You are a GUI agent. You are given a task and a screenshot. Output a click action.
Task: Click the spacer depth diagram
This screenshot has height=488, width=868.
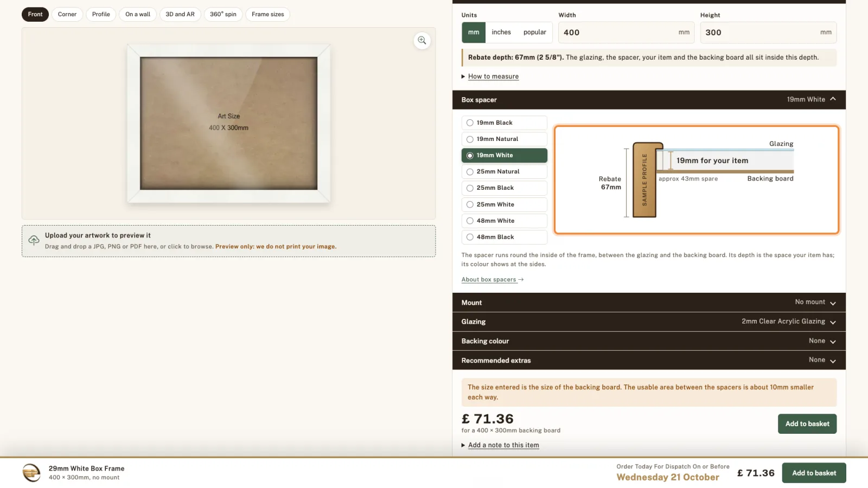(697, 180)
